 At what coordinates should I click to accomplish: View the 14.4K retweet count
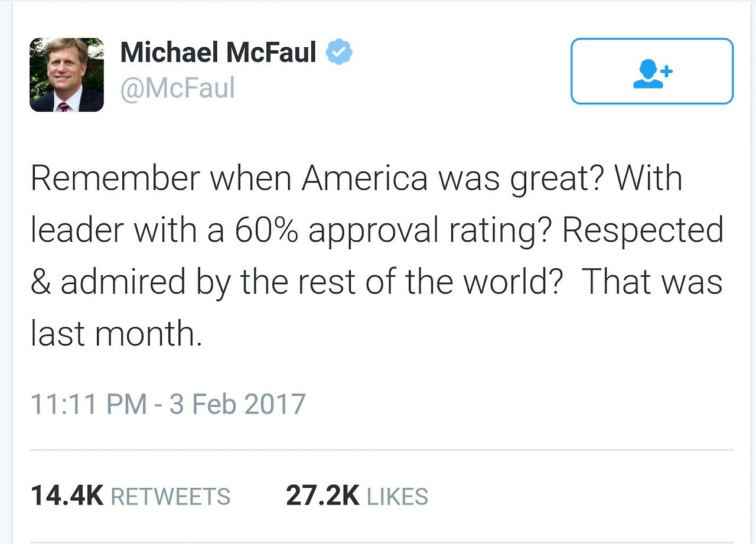[x=67, y=496]
